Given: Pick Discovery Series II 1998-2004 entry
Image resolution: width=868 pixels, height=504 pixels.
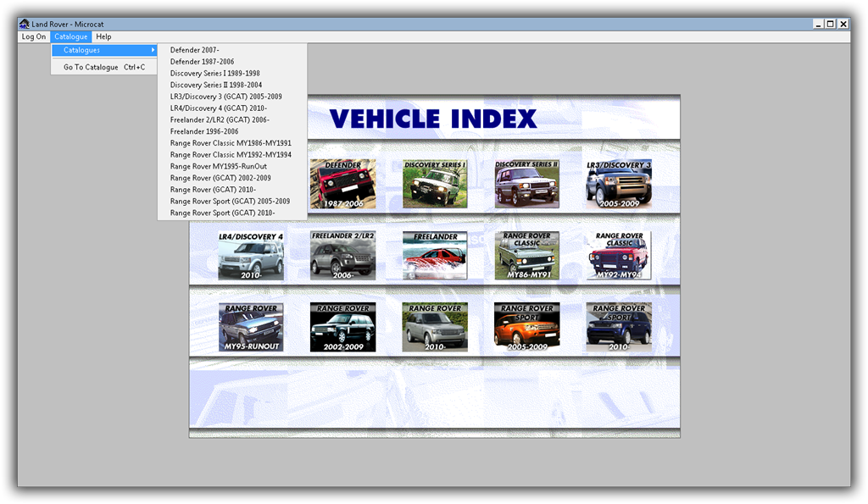Looking at the screenshot, I should pyautogui.click(x=232, y=85).
